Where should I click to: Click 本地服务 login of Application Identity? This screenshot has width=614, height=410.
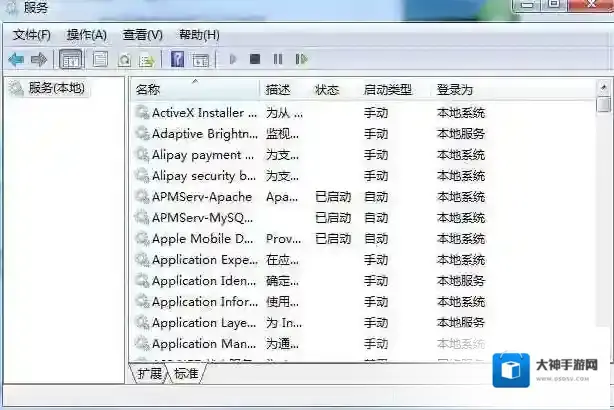point(461,281)
